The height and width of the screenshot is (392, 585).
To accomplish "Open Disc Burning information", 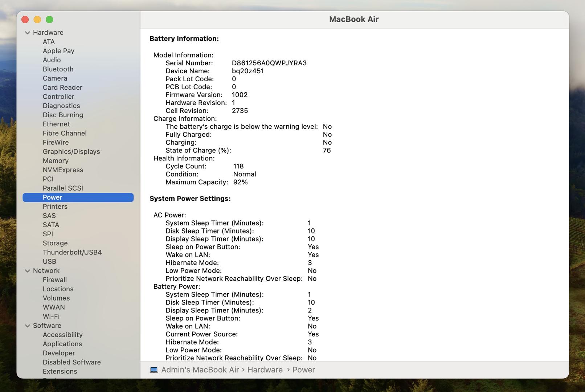I will pos(63,115).
